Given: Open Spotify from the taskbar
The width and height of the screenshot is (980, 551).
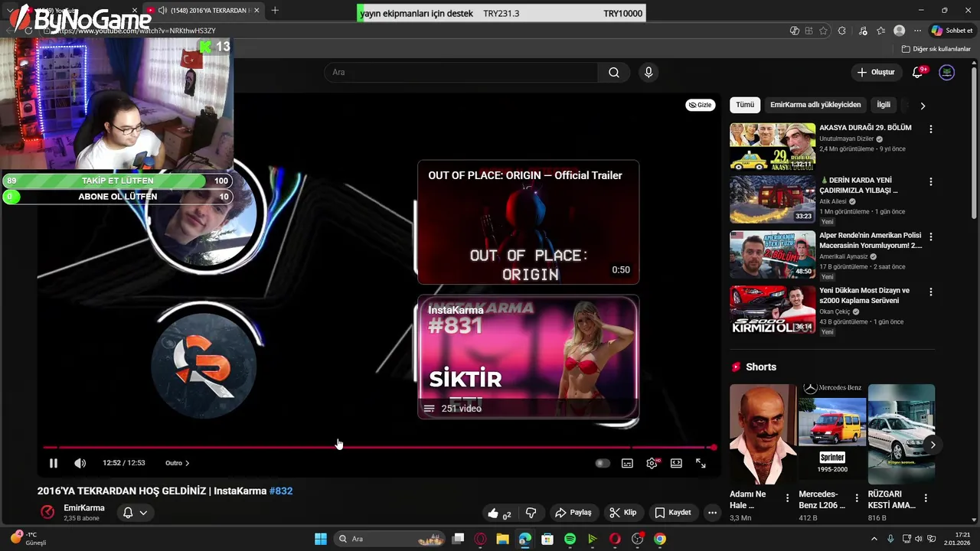Looking at the screenshot, I should point(570,539).
